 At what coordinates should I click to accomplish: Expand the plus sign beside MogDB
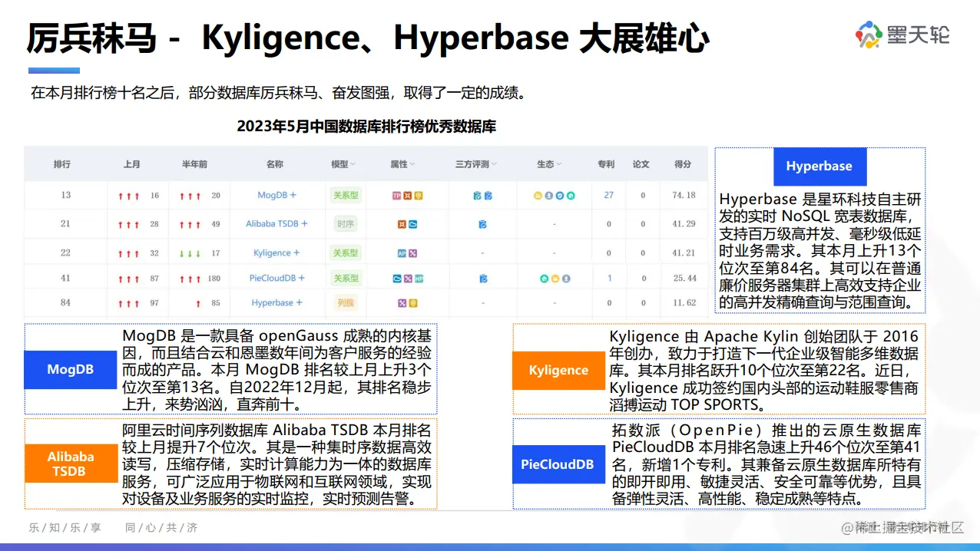coord(293,195)
